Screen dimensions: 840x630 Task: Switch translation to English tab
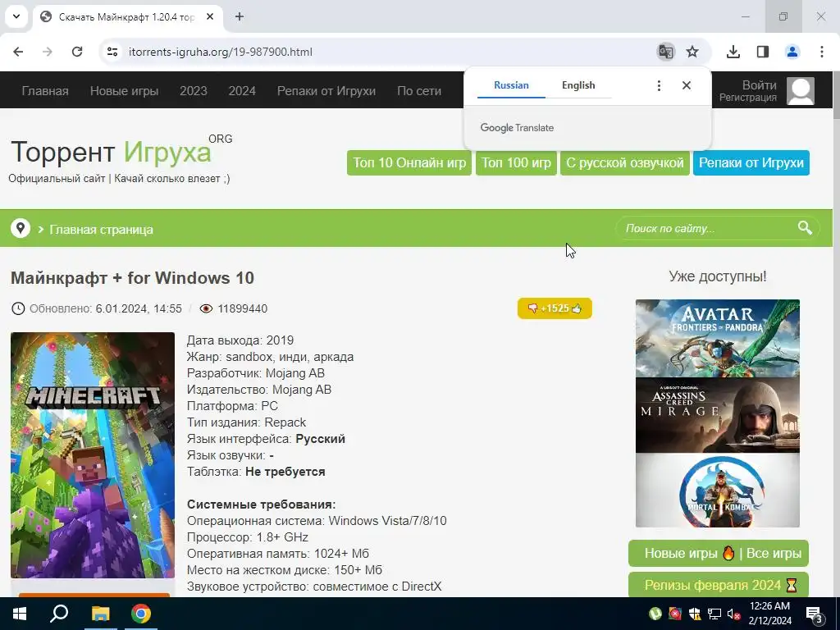tap(578, 85)
